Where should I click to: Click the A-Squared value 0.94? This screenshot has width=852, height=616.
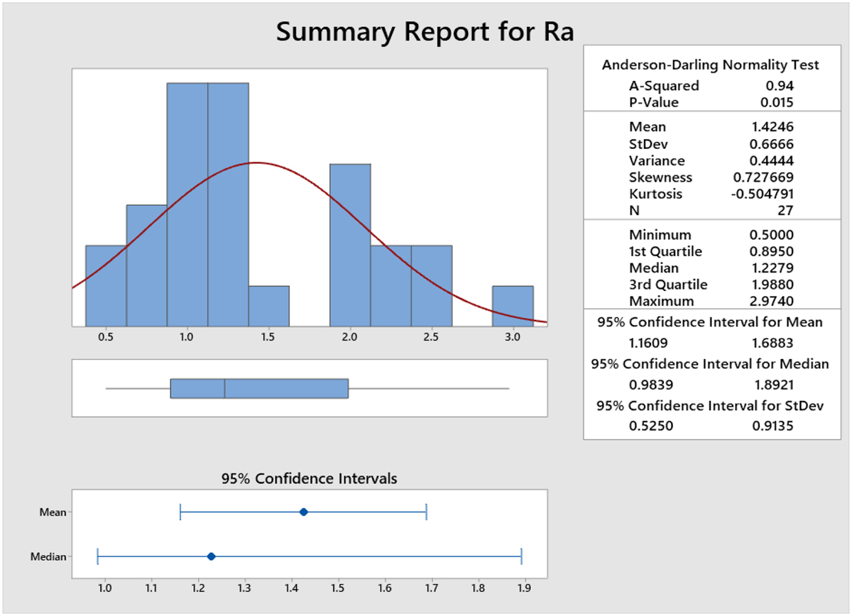779,86
